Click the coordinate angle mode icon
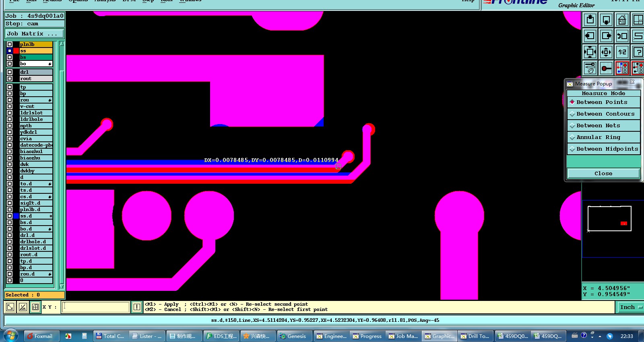This screenshot has width=644, height=342. tap(23, 307)
